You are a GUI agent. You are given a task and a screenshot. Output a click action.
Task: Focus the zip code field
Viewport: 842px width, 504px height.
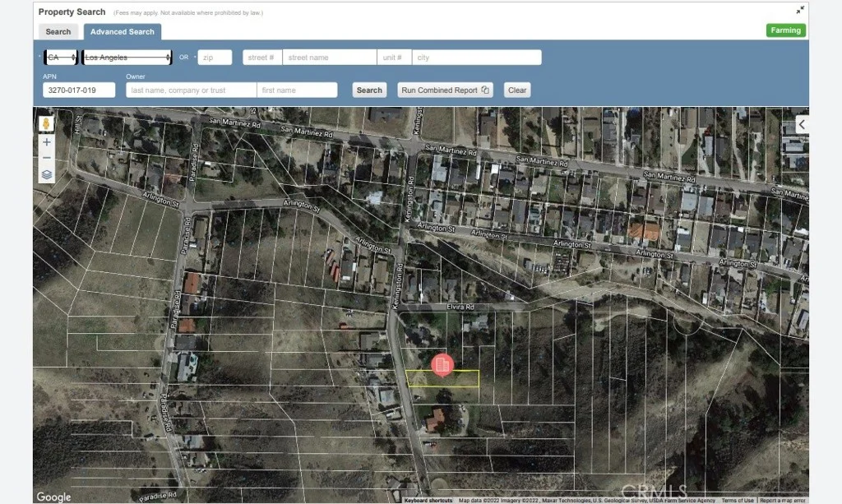pyautogui.click(x=215, y=58)
